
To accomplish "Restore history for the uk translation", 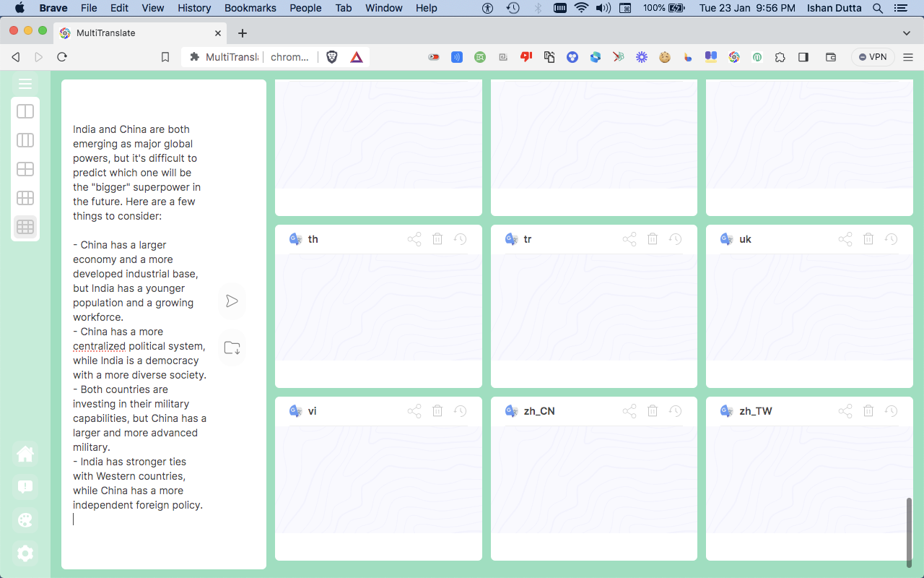I will click(891, 238).
